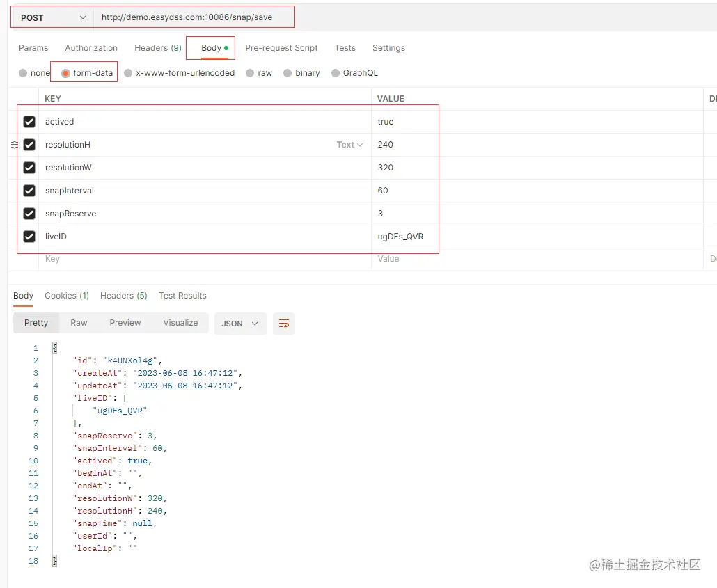The height and width of the screenshot is (588, 717).
Task: Uncheck the actived parameter checkbox
Action: click(x=29, y=122)
